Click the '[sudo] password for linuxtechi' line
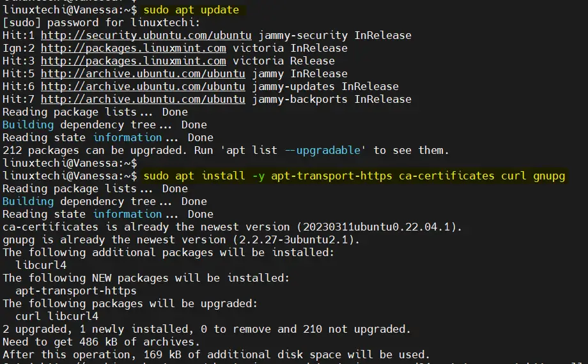The image size is (588, 364). click(101, 22)
